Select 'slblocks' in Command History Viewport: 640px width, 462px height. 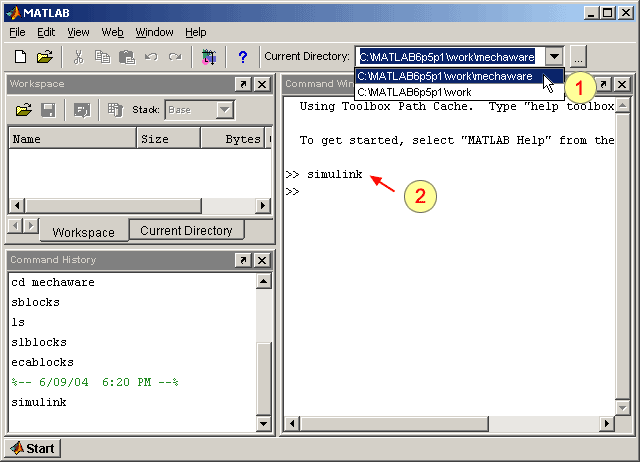tap(39, 342)
